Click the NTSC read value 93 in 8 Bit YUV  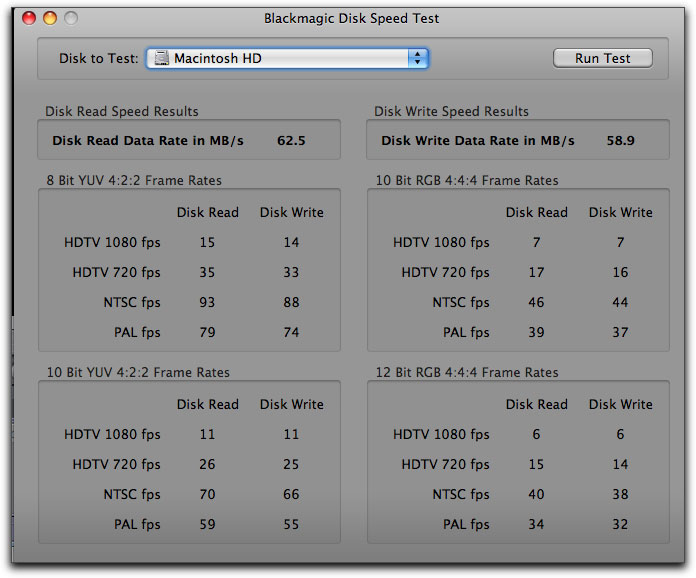pyautogui.click(x=207, y=302)
